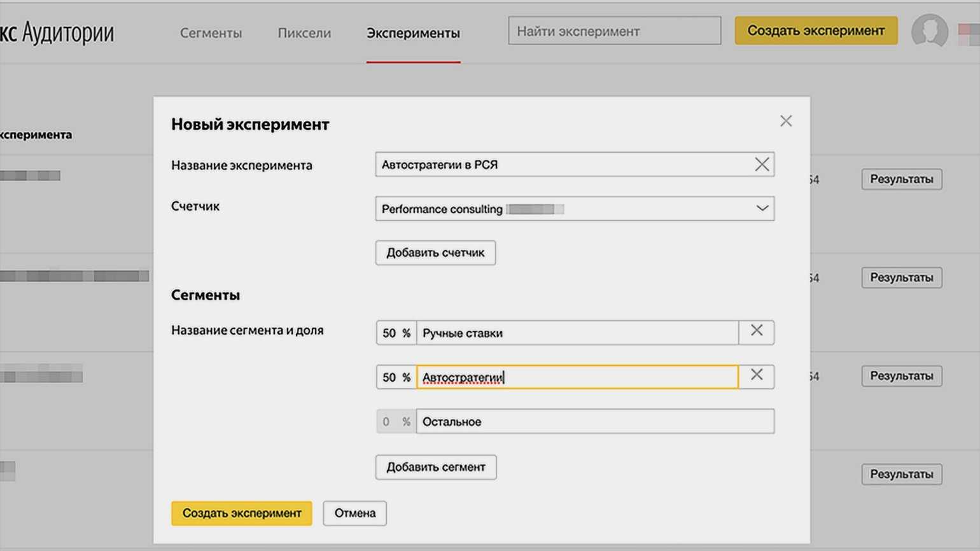Edit percent share of Ручные ставки
Viewport: 980px width, 551px height.
(x=396, y=333)
